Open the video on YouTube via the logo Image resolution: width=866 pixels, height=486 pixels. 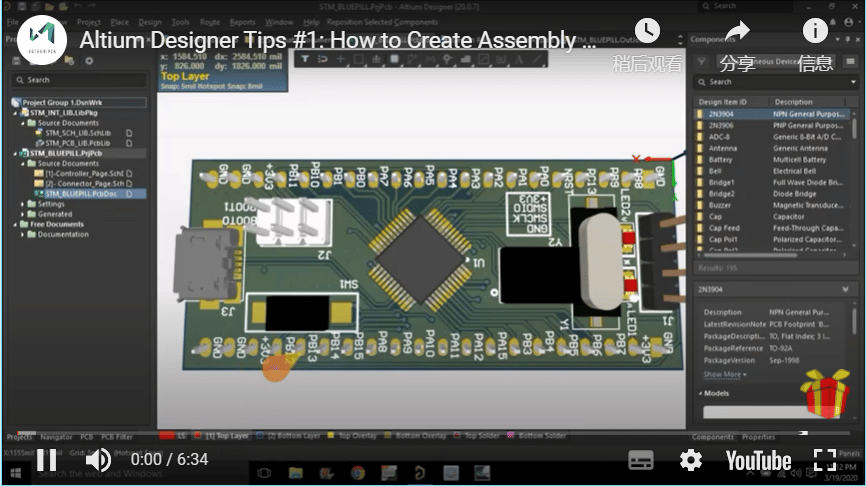click(x=758, y=461)
